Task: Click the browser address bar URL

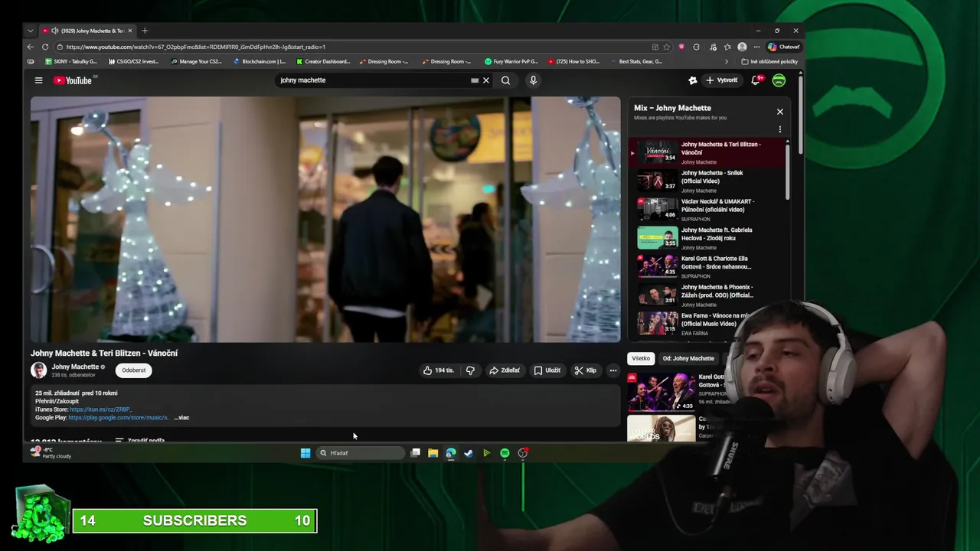Action: 196,47
